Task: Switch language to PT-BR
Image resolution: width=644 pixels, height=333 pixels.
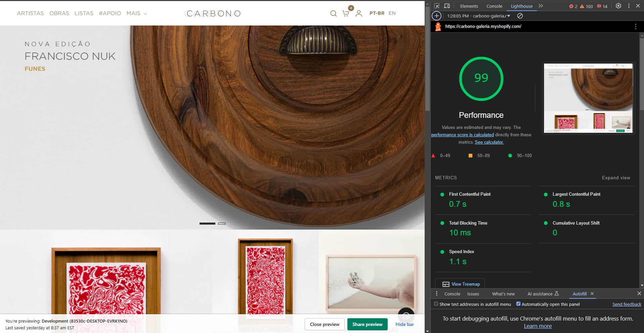Action: click(377, 13)
